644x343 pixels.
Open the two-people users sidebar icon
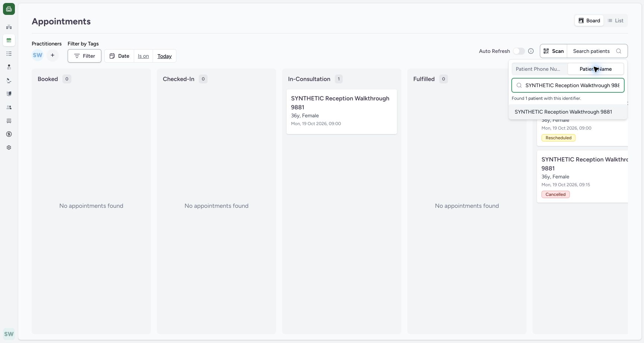coord(9,107)
